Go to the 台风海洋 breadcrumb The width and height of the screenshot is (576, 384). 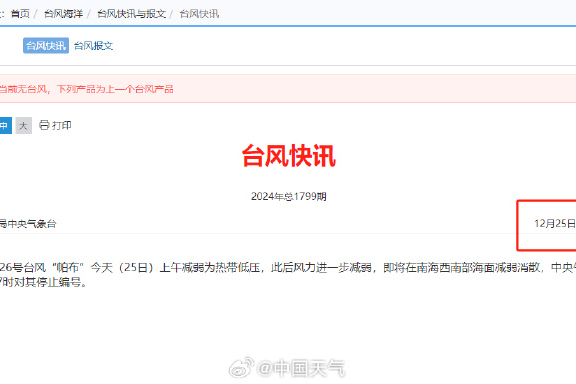[x=63, y=14]
